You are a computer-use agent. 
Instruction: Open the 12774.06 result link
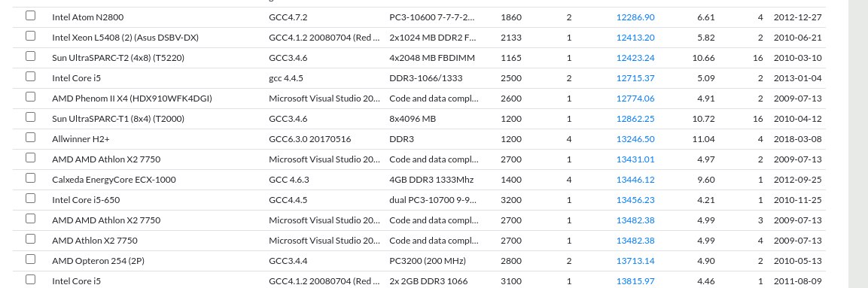[x=635, y=99]
